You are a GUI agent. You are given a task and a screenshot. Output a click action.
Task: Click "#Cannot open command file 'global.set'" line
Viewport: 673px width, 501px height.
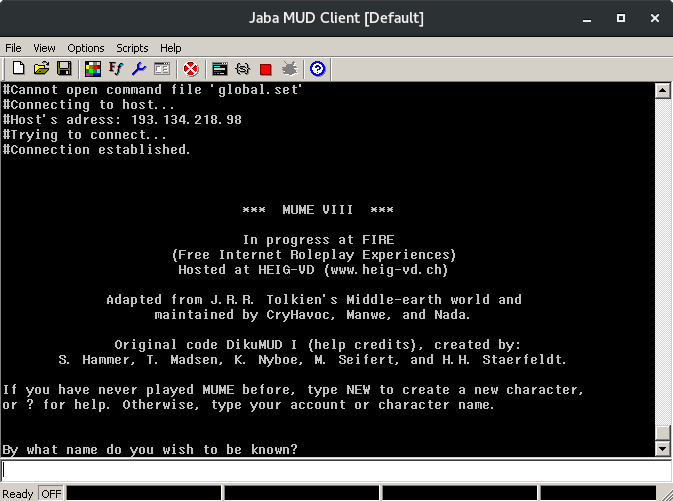pyautogui.click(x=152, y=90)
